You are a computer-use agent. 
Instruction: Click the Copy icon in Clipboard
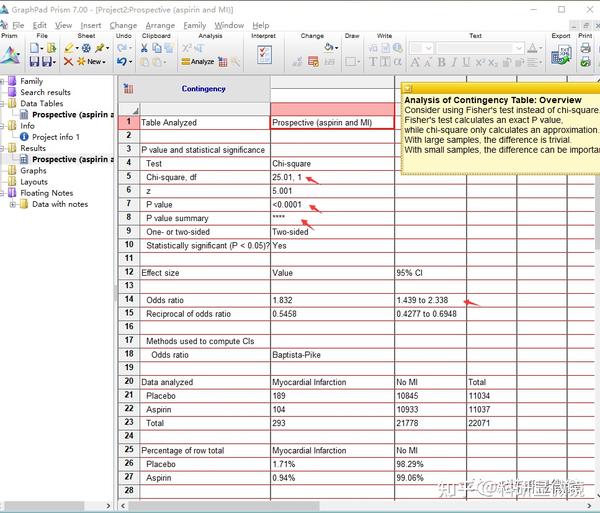pos(157,48)
